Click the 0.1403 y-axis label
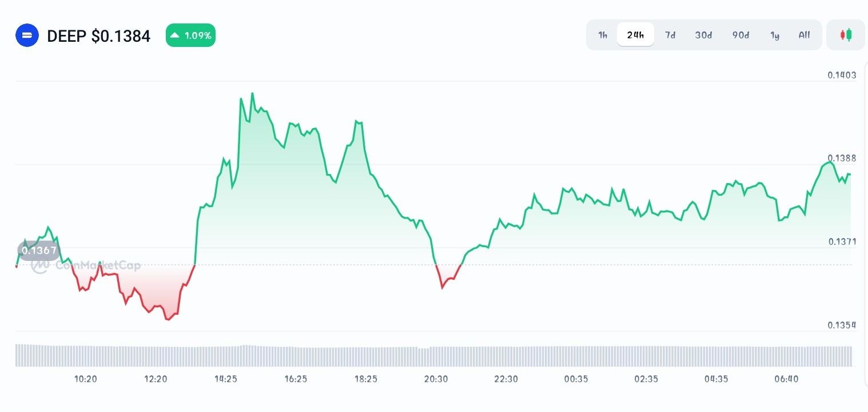Screen dimensions: 868x412 click(x=842, y=75)
